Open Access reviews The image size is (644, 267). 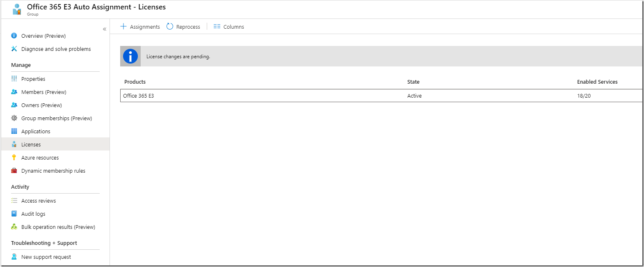coord(39,201)
